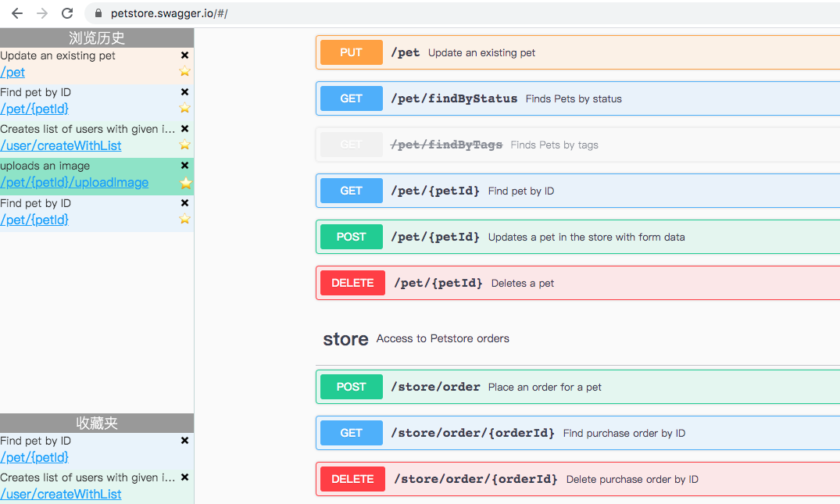Unfavorite the /pet/{petId}/uploadImage history entry
Image resolution: width=840 pixels, height=504 pixels.
point(184,182)
